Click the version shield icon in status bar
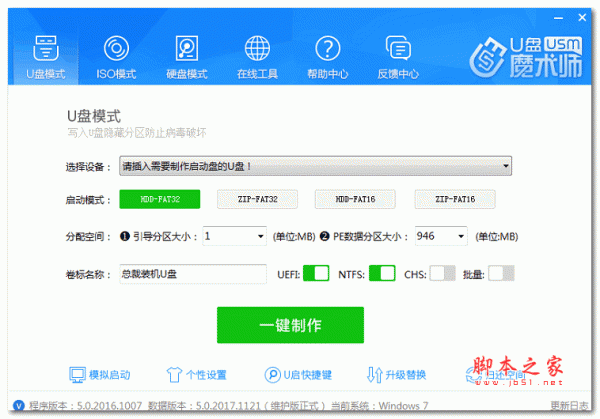 (19, 405)
